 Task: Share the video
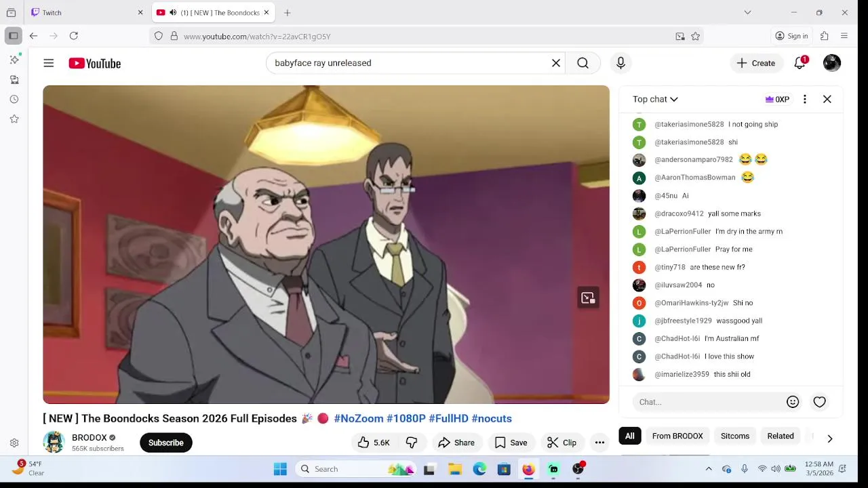pos(456,443)
